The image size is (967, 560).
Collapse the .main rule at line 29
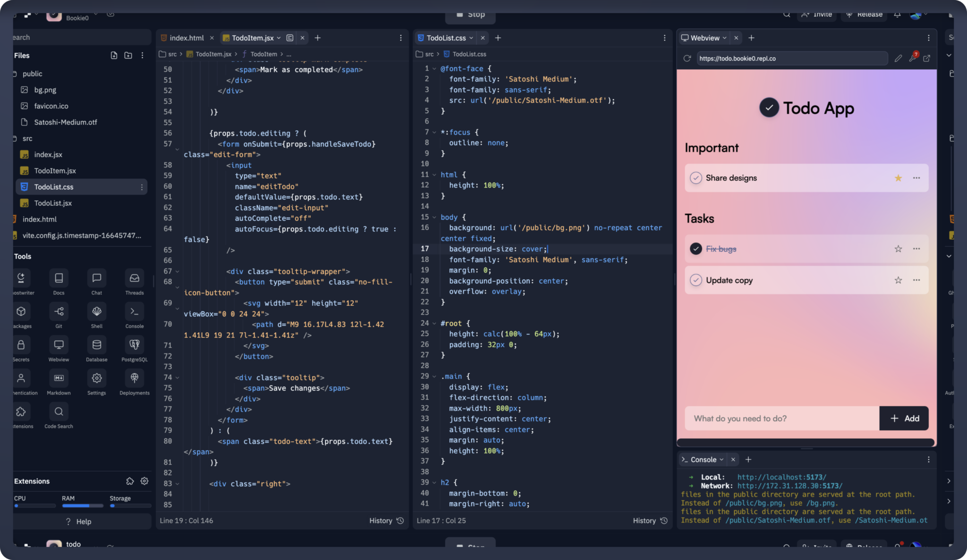pos(434,376)
